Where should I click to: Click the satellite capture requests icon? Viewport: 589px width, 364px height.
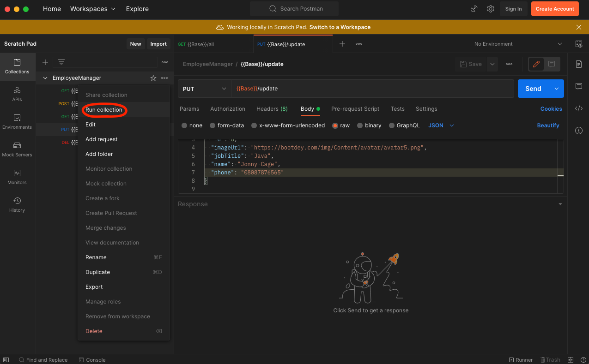pos(474,9)
